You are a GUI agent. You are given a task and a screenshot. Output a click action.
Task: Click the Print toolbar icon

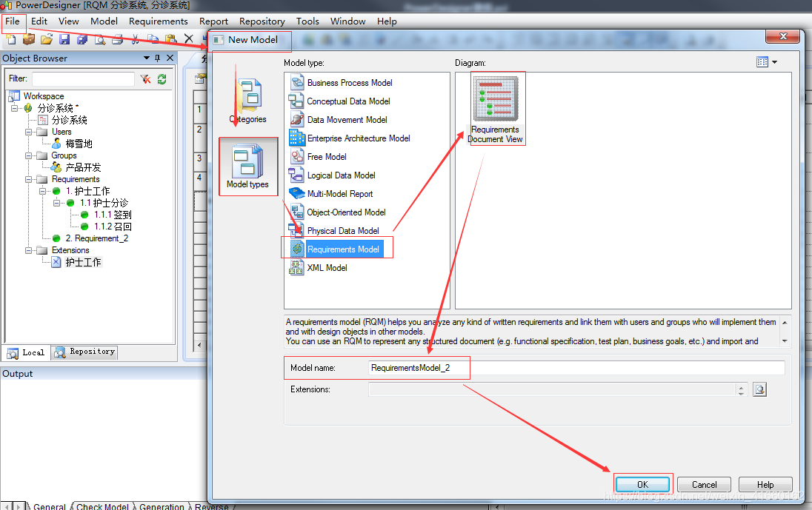pyautogui.click(x=118, y=39)
